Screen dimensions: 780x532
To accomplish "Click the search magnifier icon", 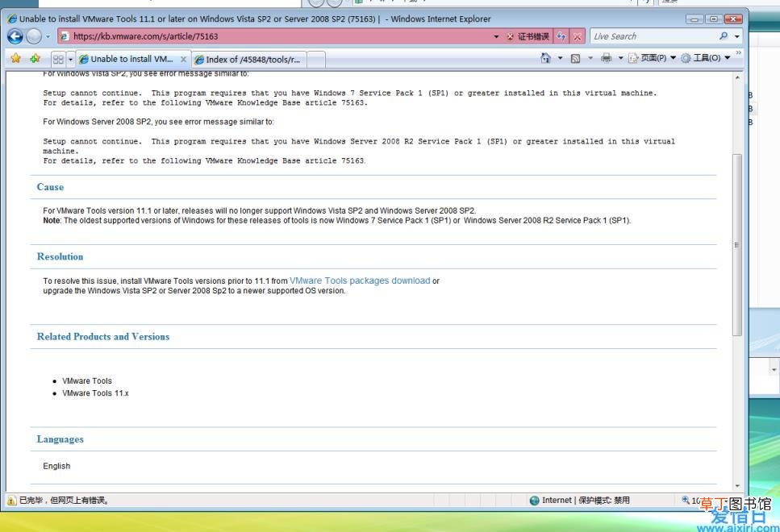I will (724, 35).
